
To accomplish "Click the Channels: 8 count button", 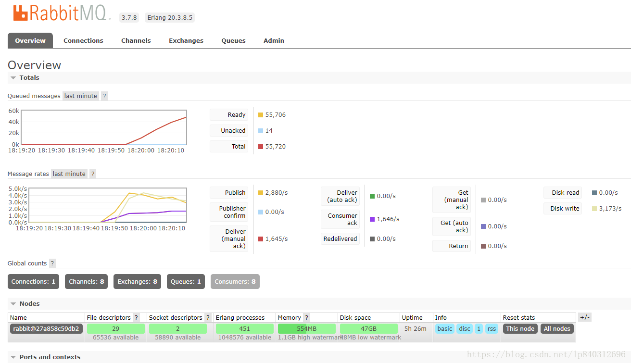I will [x=86, y=281].
